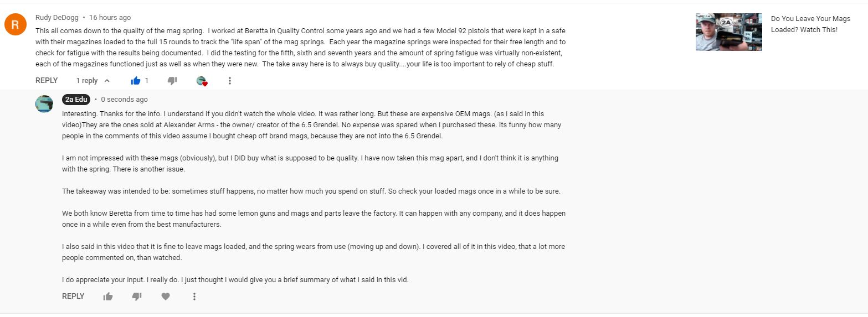The height and width of the screenshot is (317, 868).
Task: Like Rudy DeDogg's comment with thumbs up
Action: [136, 81]
